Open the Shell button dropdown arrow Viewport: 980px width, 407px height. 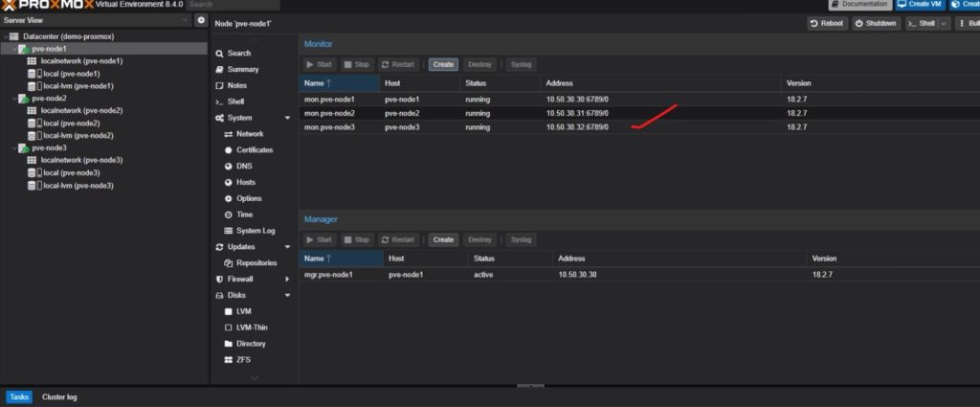[x=943, y=24]
